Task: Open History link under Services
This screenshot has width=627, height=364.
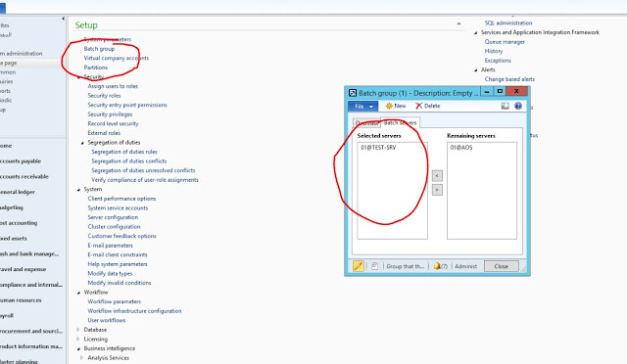Action: (x=494, y=51)
